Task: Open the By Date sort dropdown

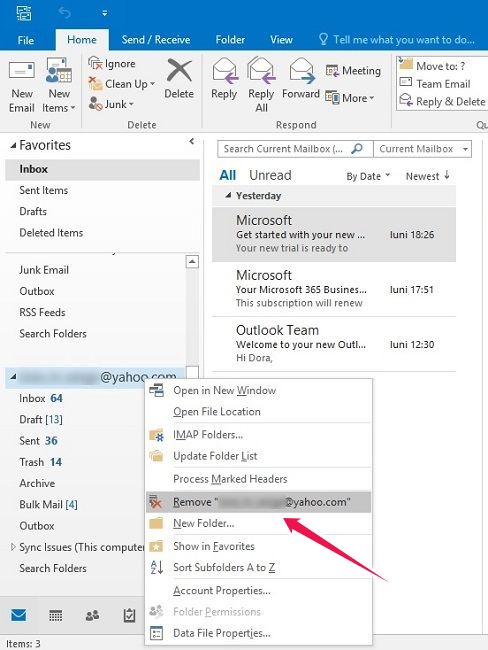Action: (x=368, y=176)
